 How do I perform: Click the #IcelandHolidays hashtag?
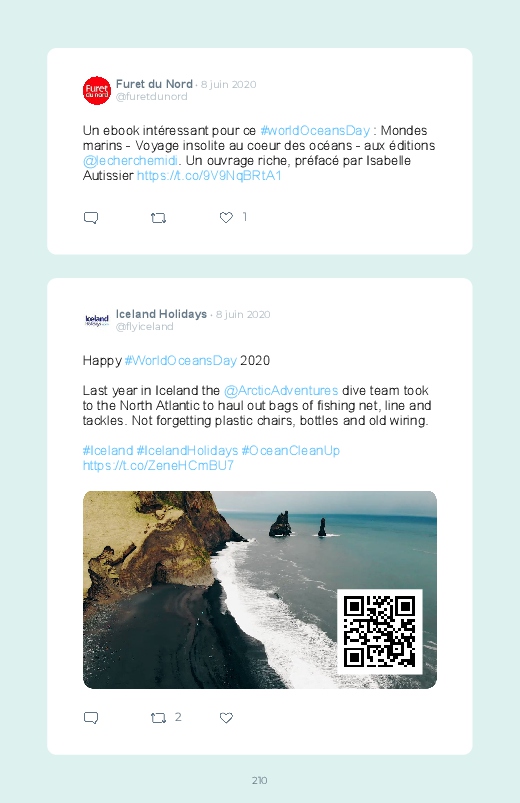click(187, 451)
